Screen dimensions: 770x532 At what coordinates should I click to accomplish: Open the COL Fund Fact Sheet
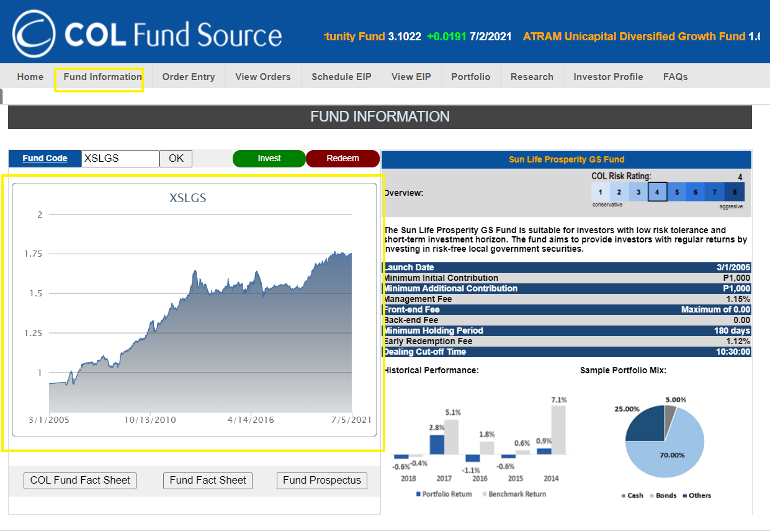point(80,481)
